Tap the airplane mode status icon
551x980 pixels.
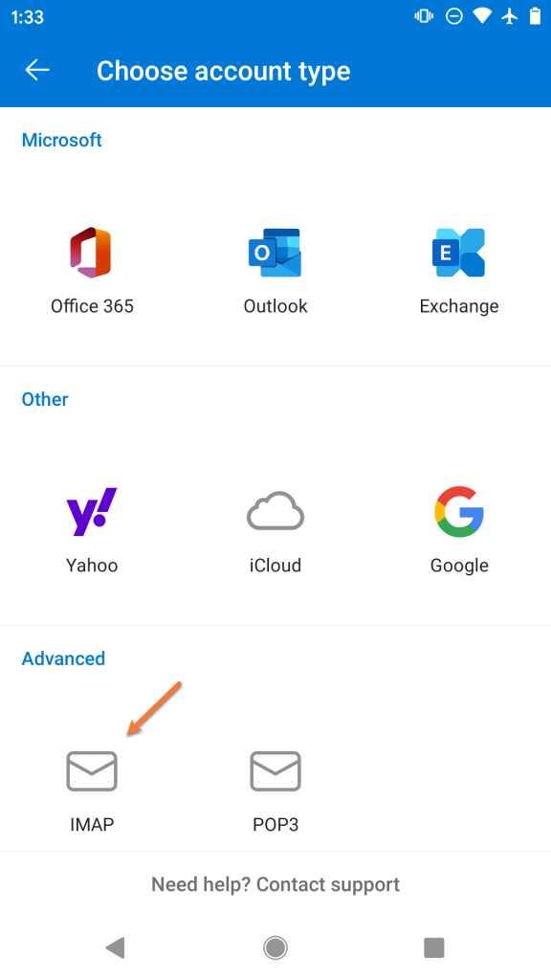pyautogui.click(x=512, y=15)
